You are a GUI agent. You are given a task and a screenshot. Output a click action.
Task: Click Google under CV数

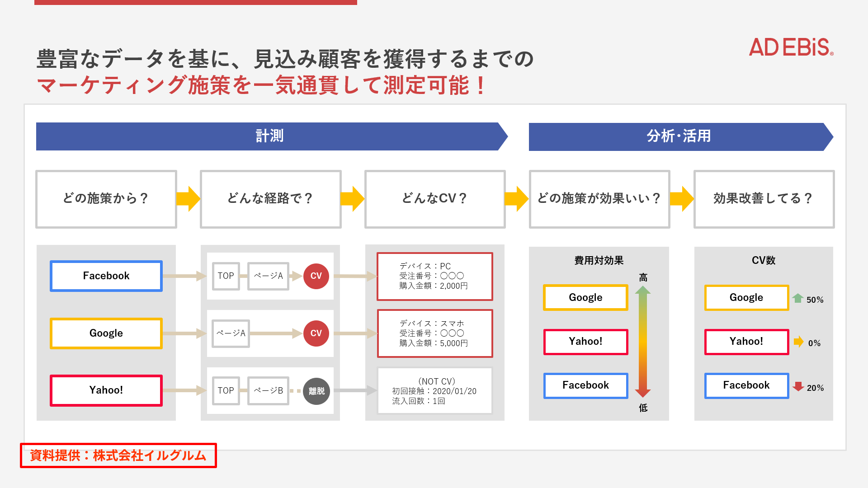(x=746, y=297)
